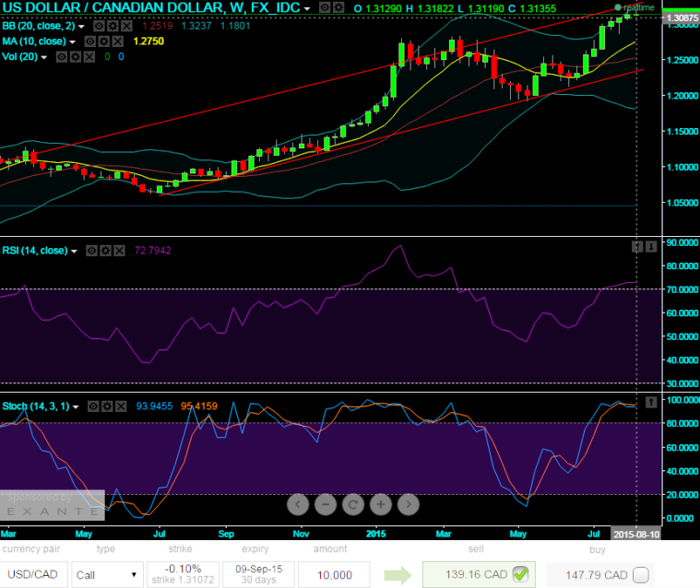Screen dimensions: 700x588
Task: Open settings gear for the USD/CAD main series
Action: (x=338, y=7)
